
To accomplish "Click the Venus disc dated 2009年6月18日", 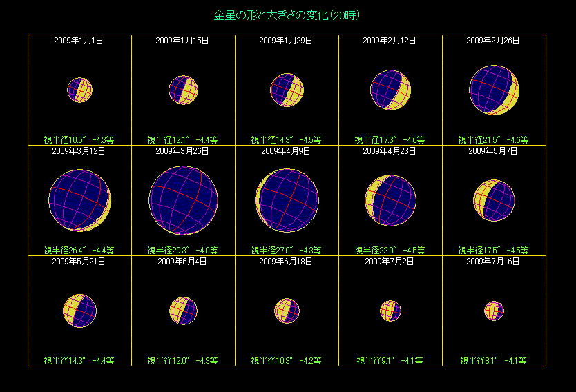I will (287, 311).
